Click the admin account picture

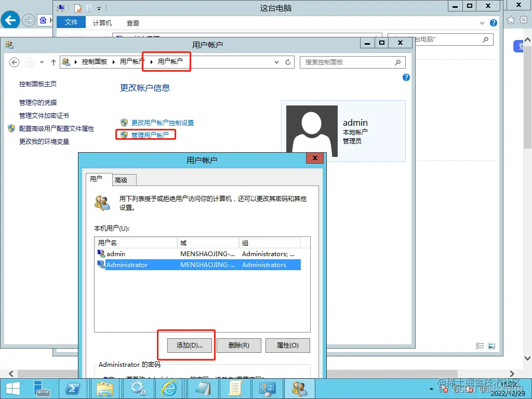click(312, 131)
